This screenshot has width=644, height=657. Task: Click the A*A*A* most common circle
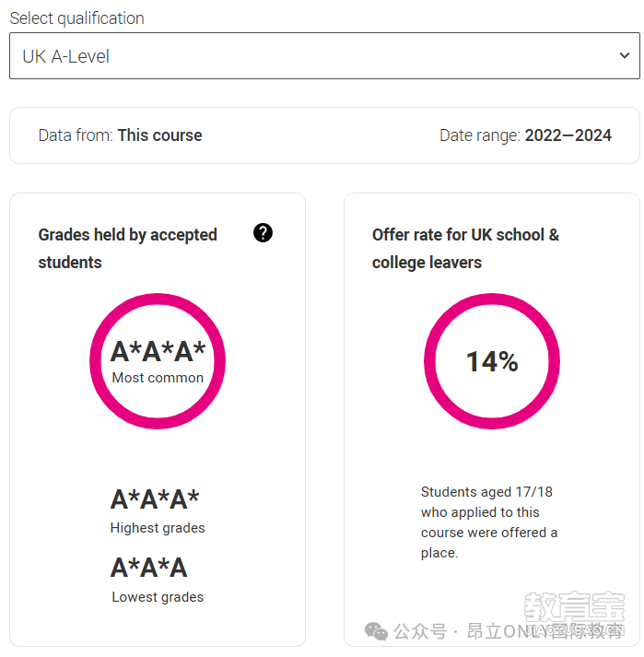tap(158, 361)
